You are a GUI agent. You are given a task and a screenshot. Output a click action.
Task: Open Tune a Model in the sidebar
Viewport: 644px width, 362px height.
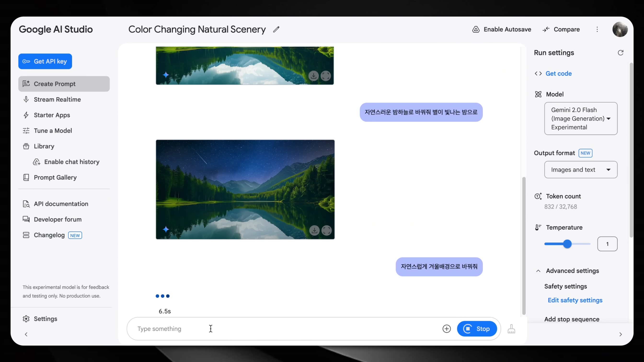(64, 131)
